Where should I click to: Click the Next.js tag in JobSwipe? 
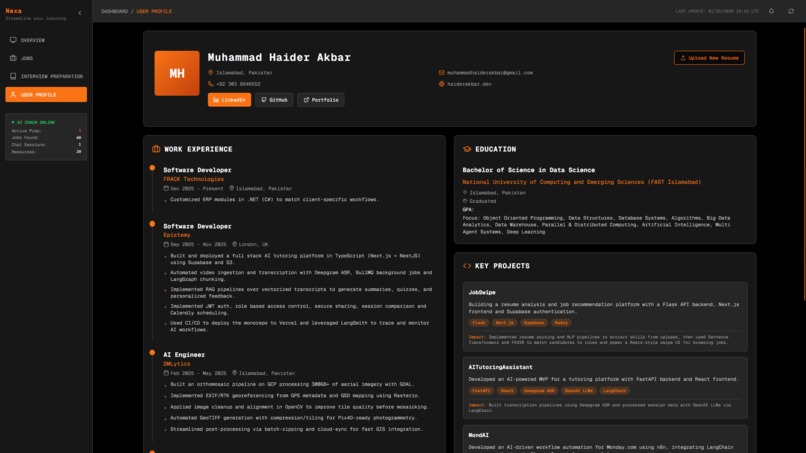click(x=504, y=323)
